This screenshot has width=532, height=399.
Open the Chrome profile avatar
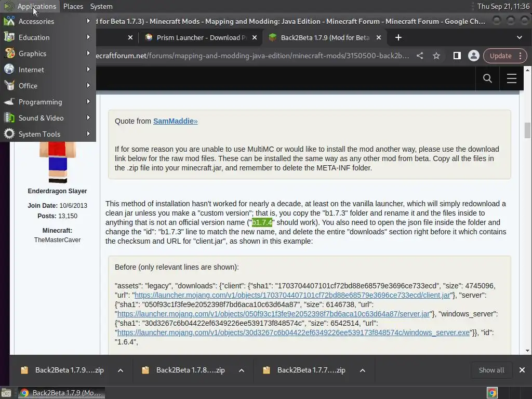474,56
